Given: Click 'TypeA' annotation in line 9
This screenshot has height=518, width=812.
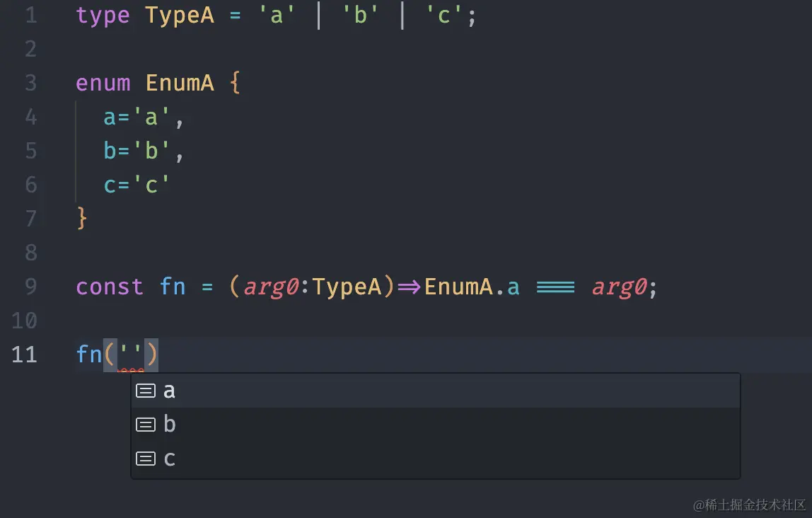Looking at the screenshot, I should point(347,287).
